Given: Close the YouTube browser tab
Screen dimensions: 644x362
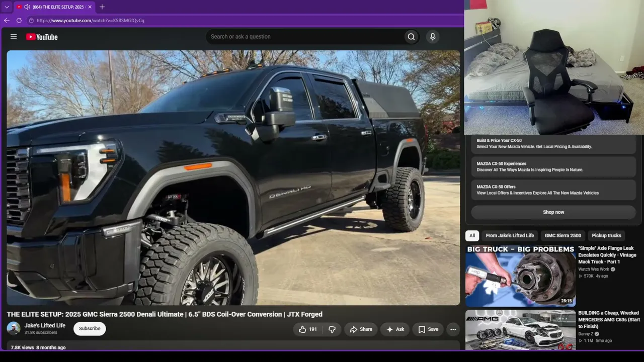Looking at the screenshot, I should point(90,7).
